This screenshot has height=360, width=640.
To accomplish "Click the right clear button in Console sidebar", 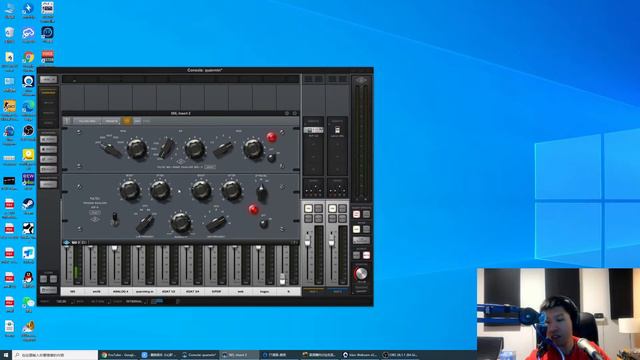I will tap(53, 279).
